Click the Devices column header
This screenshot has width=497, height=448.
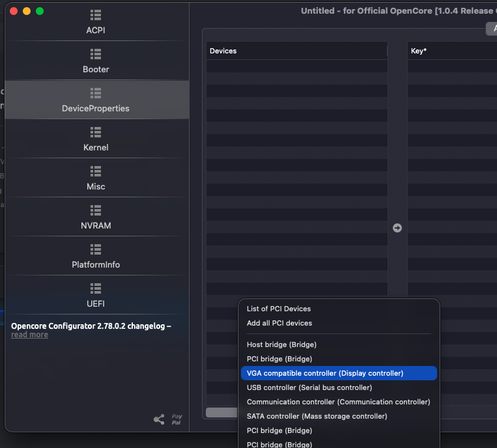pos(296,51)
